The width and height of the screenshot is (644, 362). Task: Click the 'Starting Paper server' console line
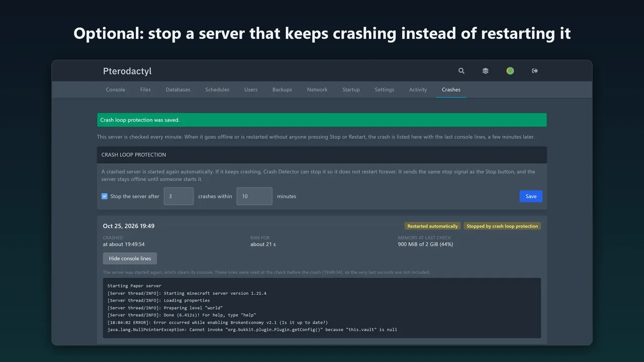click(x=134, y=286)
